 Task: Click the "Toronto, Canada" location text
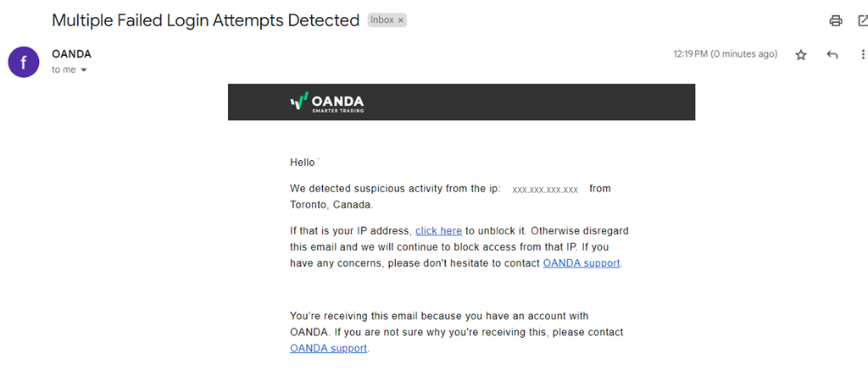331,205
